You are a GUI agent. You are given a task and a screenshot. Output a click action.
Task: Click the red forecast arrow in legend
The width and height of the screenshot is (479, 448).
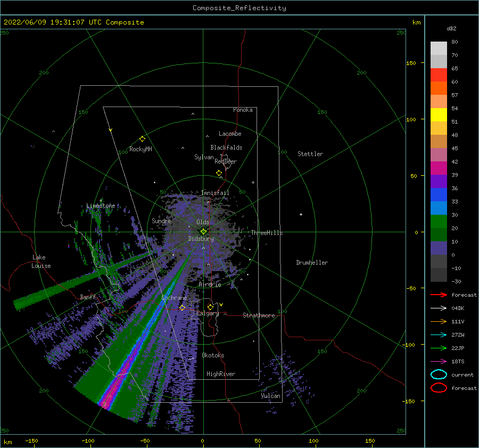point(439,295)
